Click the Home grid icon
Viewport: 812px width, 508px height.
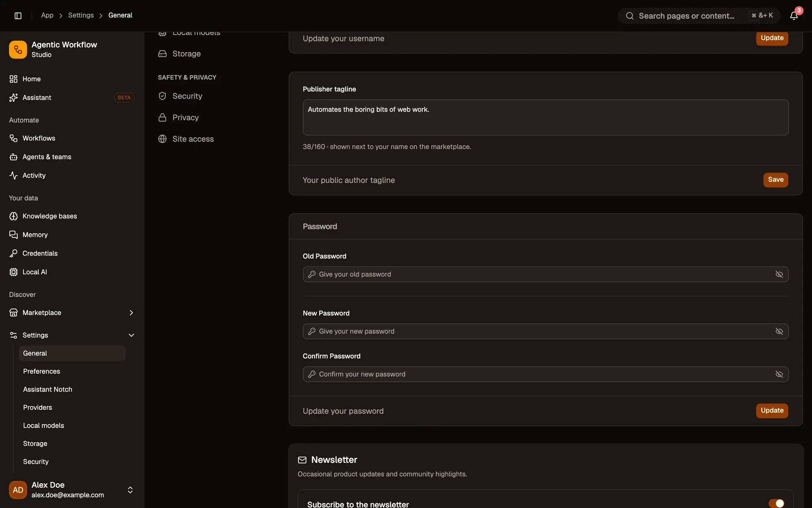coord(13,79)
